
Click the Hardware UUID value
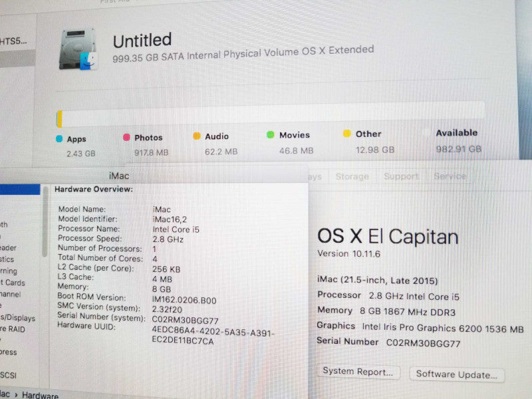point(213,336)
